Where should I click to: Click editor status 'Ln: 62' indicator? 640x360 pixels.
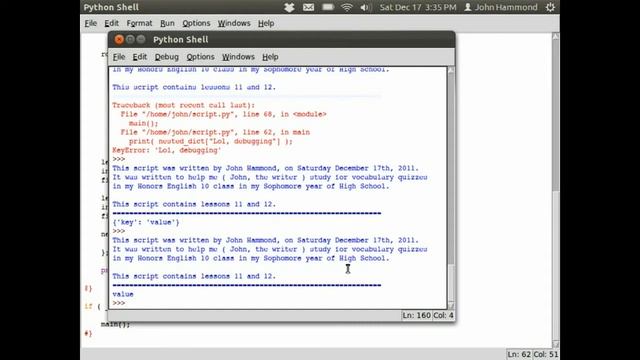[519, 354]
